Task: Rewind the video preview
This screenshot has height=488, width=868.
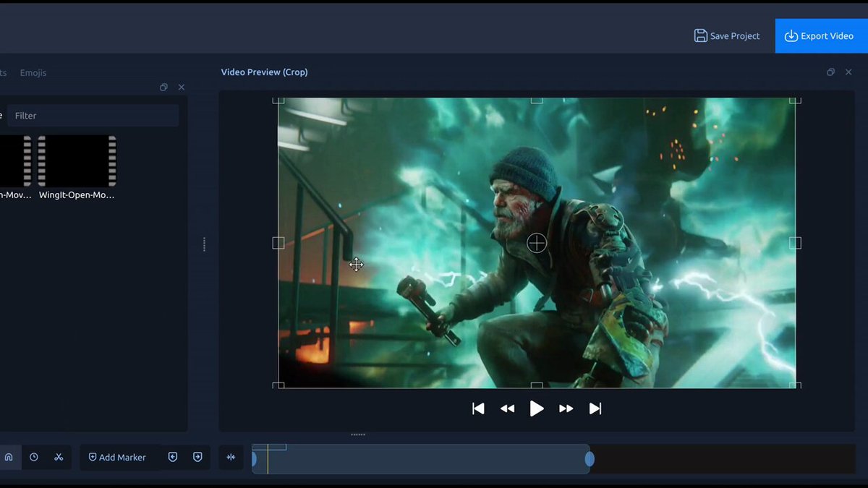Action: (x=507, y=408)
